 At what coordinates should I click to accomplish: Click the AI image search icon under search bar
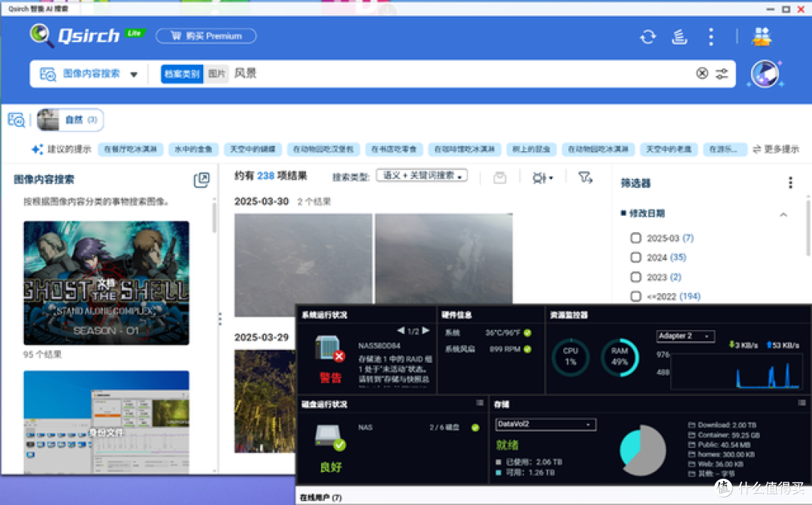tap(16, 119)
